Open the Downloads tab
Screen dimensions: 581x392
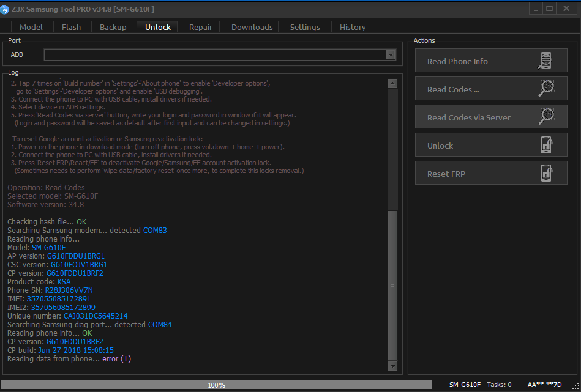(252, 27)
